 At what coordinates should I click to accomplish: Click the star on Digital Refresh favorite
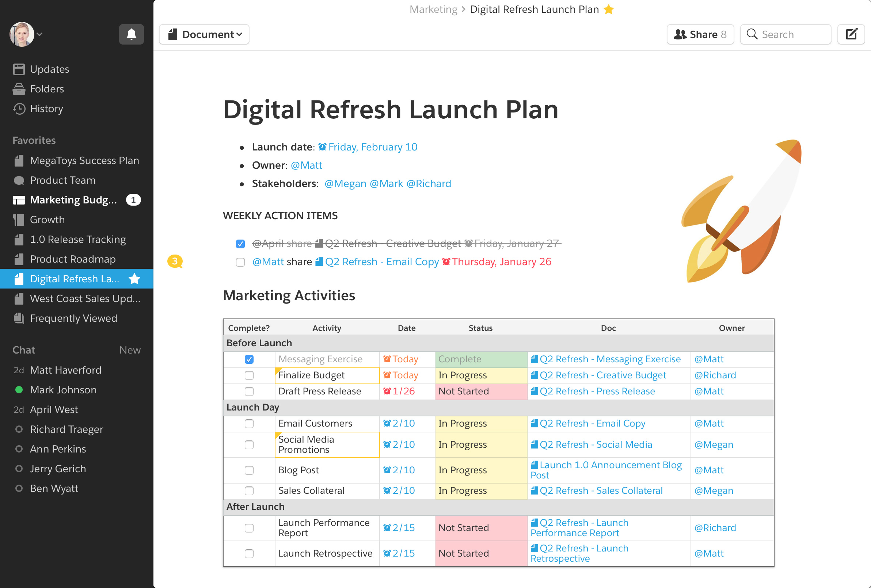click(134, 279)
